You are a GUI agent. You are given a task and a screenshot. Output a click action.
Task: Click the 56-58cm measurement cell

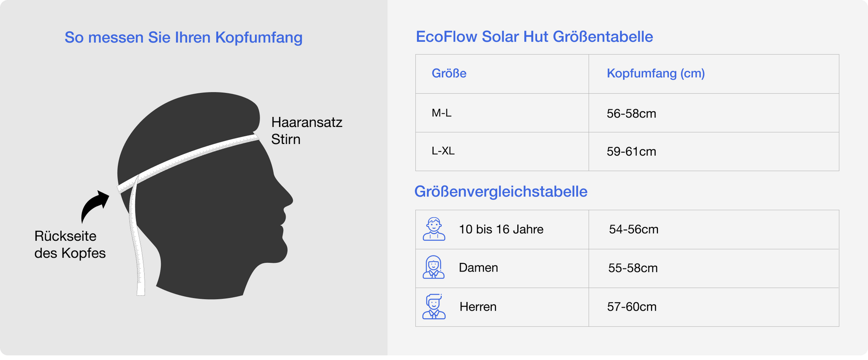pos(631,114)
